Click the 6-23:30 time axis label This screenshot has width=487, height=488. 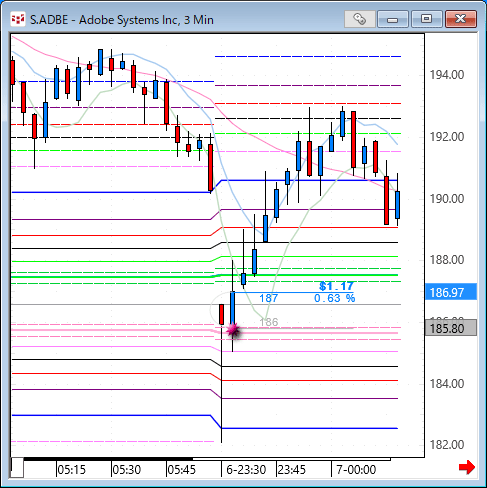pyautogui.click(x=246, y=470)
